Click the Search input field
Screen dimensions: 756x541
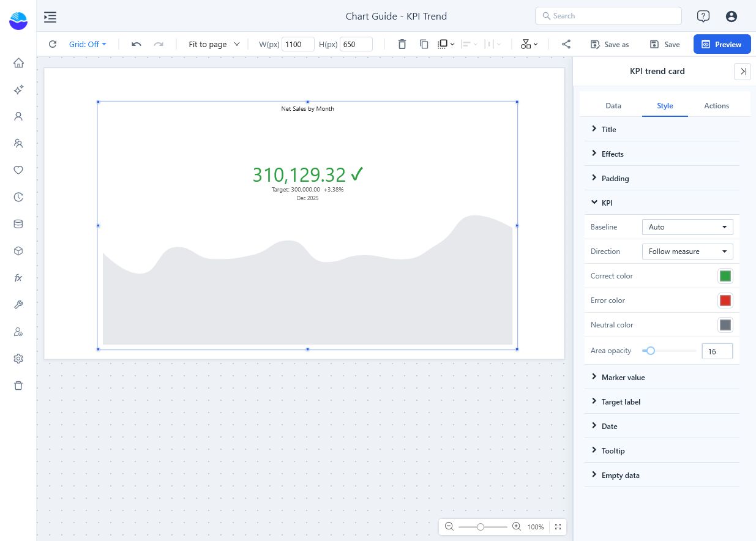tap(608, 16)
